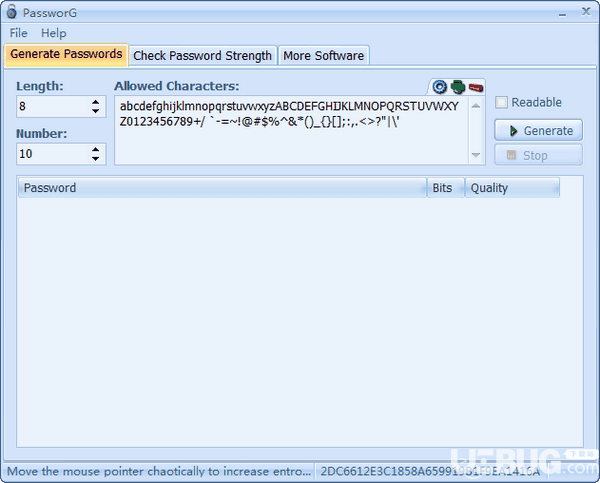Switch to Check Password Strength tab
The height and width of the screenshot is (483, 600).
202,56
